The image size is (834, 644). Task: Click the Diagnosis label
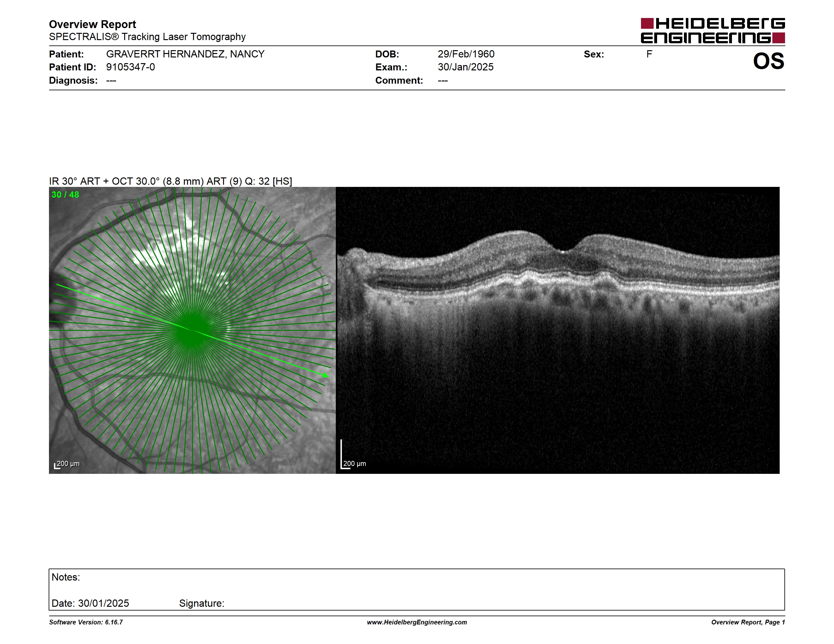[73, 80]
